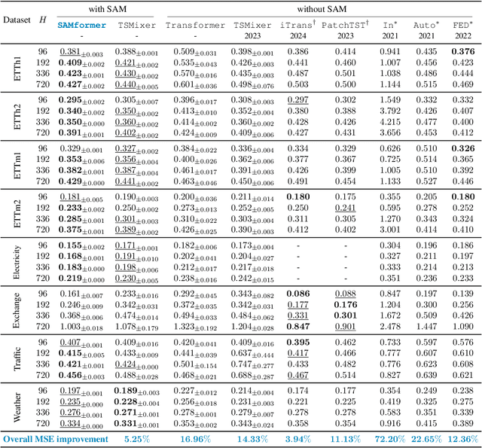Image resolution: width=482 pixels, height=448 pixels.
Task: Click the 2.478 value in In column
Action: point(390,326)
